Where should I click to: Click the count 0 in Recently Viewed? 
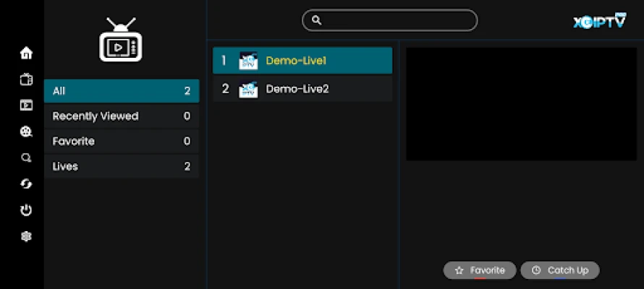coord(187,116)
